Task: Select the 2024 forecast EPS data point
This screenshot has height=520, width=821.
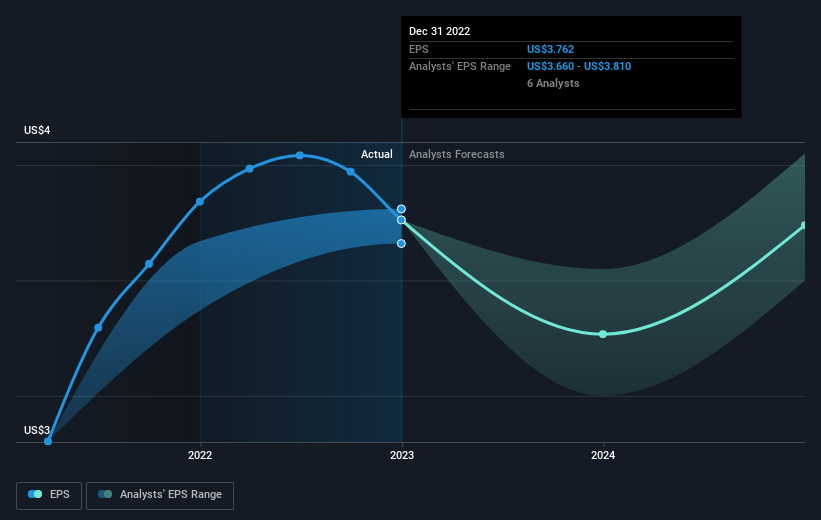Action: click(603, 334)
